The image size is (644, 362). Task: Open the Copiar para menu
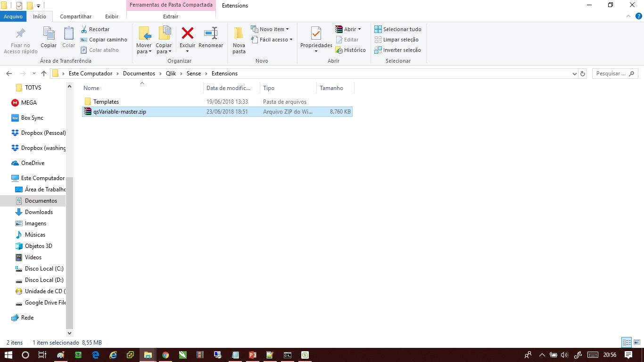click(x=164, y=41)
